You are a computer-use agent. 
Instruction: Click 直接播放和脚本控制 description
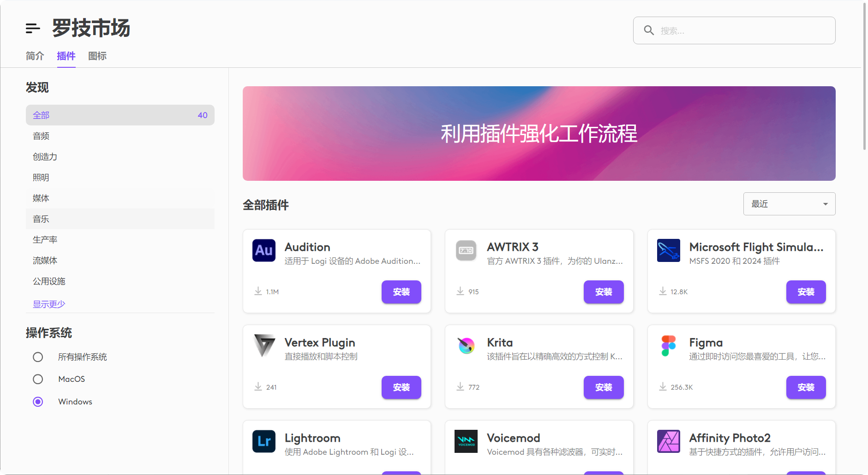(x=321, y=356)
